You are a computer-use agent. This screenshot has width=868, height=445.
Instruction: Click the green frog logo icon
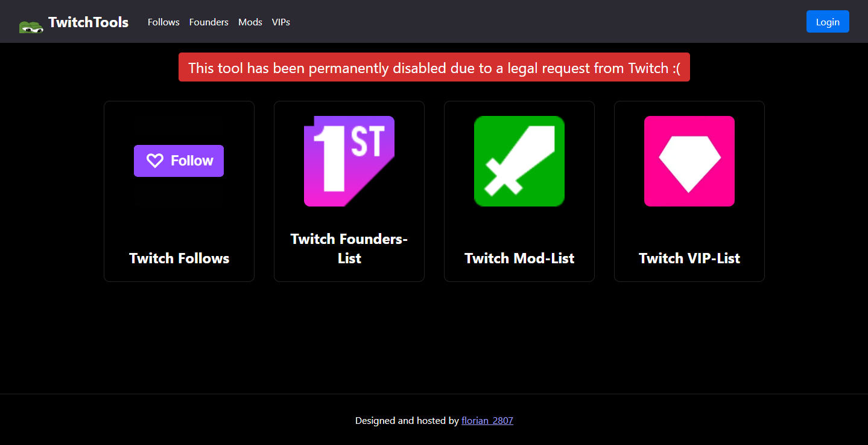tap(31, 26)
